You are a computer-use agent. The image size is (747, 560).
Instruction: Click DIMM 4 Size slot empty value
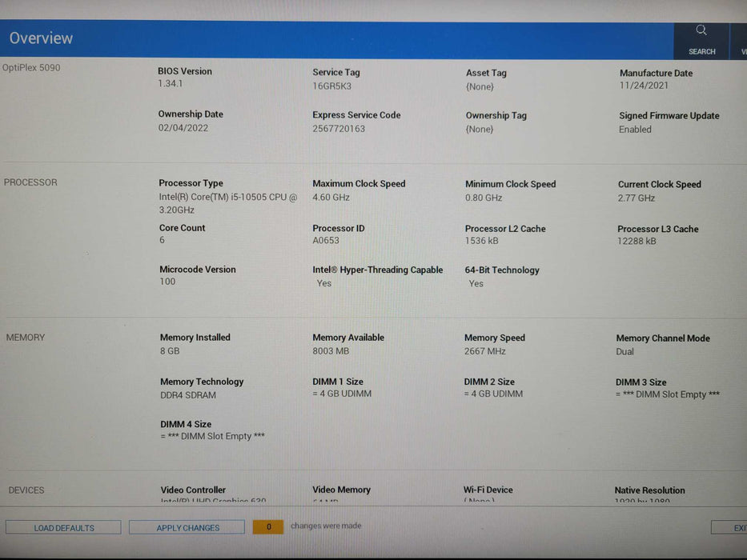tap(212, 436)
